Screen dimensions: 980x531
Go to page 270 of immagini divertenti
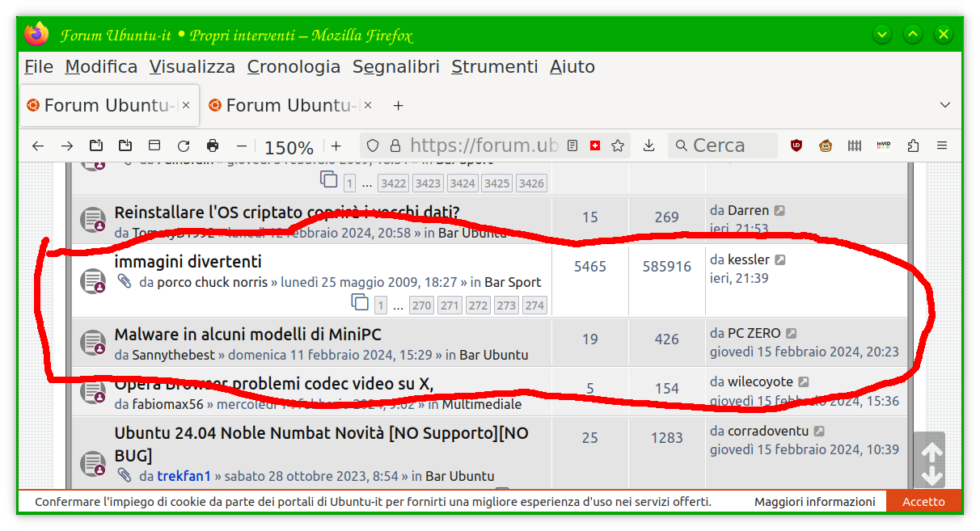[x=421, y=306]
